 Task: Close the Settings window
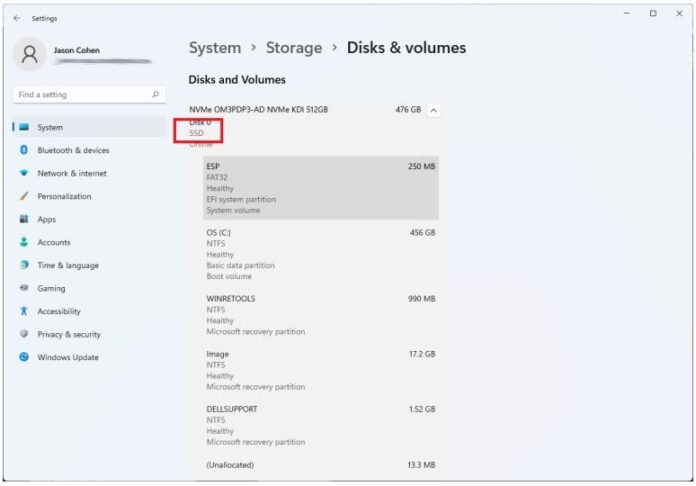tap(679, 13)
